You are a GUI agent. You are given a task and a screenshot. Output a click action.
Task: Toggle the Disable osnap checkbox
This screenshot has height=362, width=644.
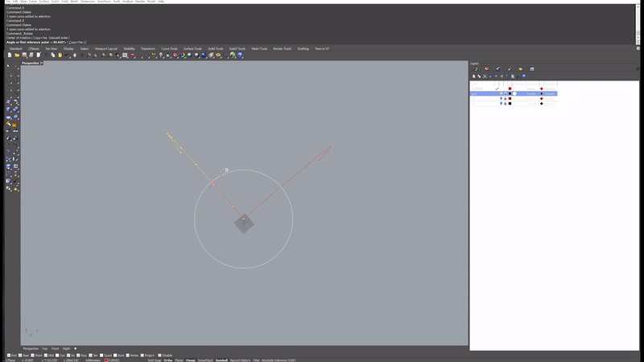click(x=159, y=356)
